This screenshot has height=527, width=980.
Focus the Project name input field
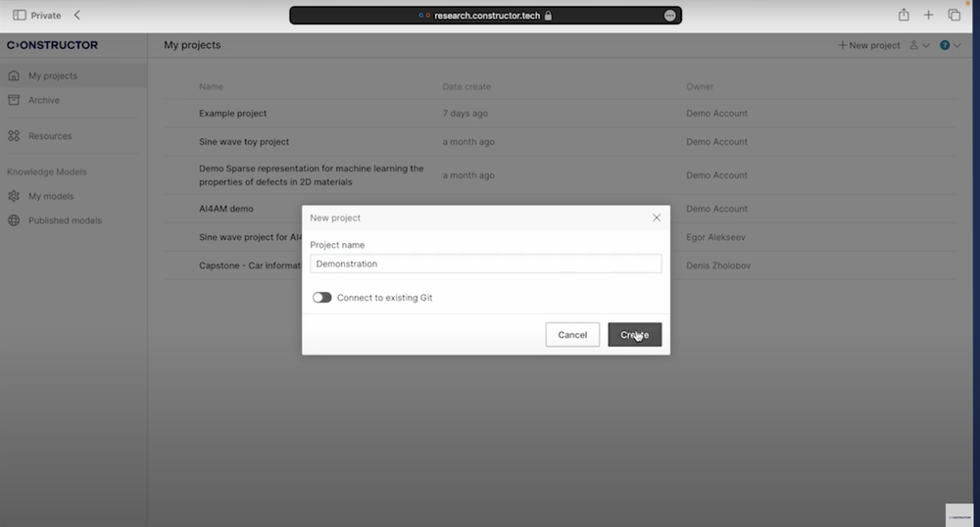pos(486,263)
